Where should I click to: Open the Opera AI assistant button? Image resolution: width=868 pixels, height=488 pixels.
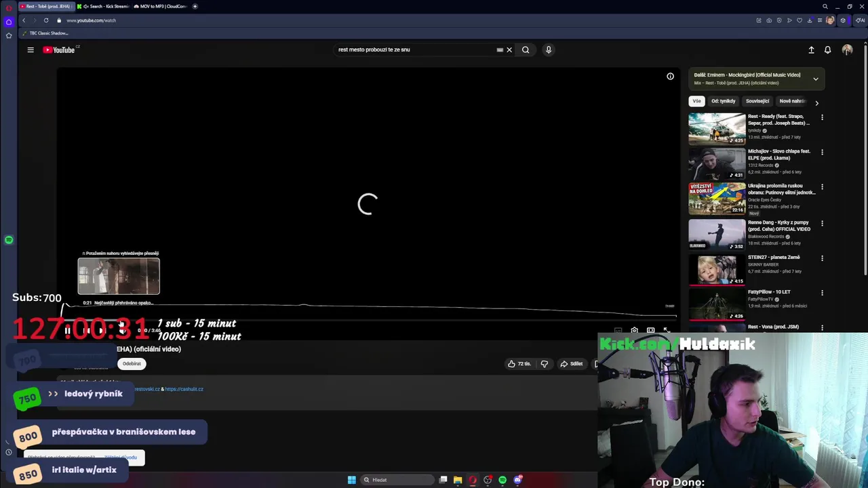(x=859, y=20)
